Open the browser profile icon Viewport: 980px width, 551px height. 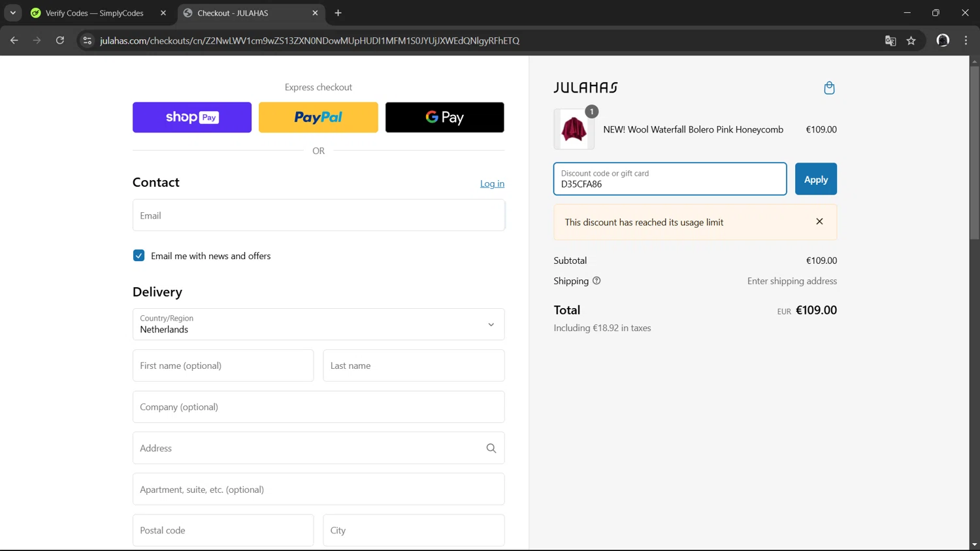(943, 40)
